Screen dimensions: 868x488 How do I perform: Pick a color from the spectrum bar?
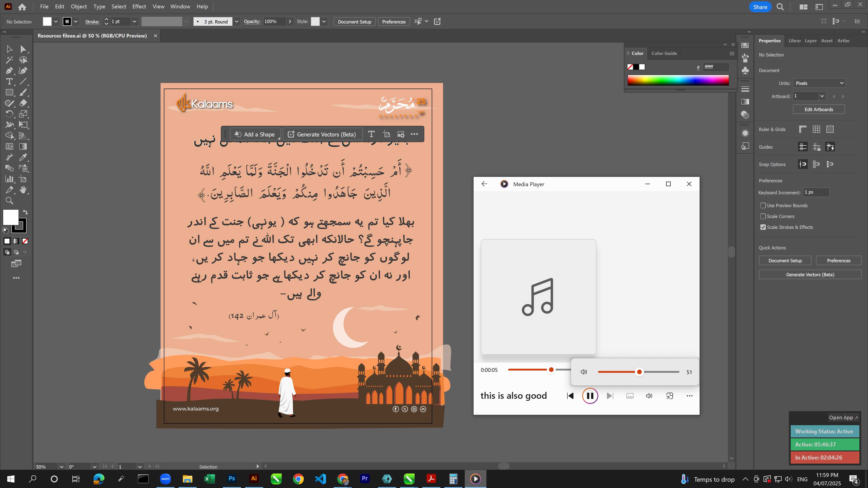coord(678,80)
